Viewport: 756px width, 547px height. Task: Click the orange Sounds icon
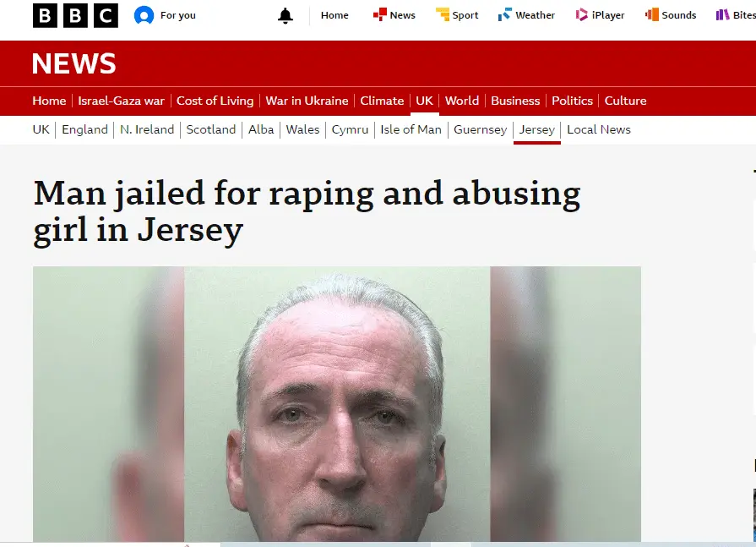652,14
